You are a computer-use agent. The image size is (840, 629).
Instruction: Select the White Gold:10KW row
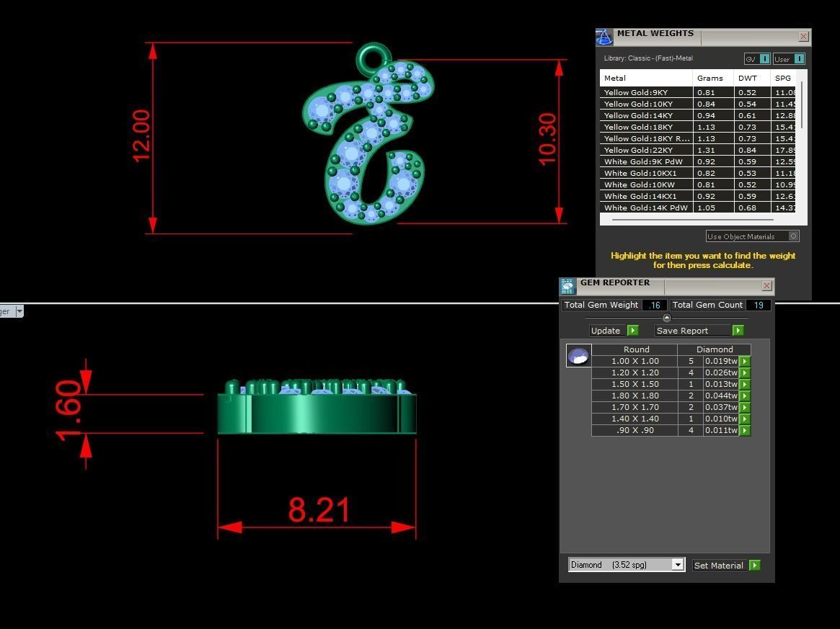click(698, 184)
